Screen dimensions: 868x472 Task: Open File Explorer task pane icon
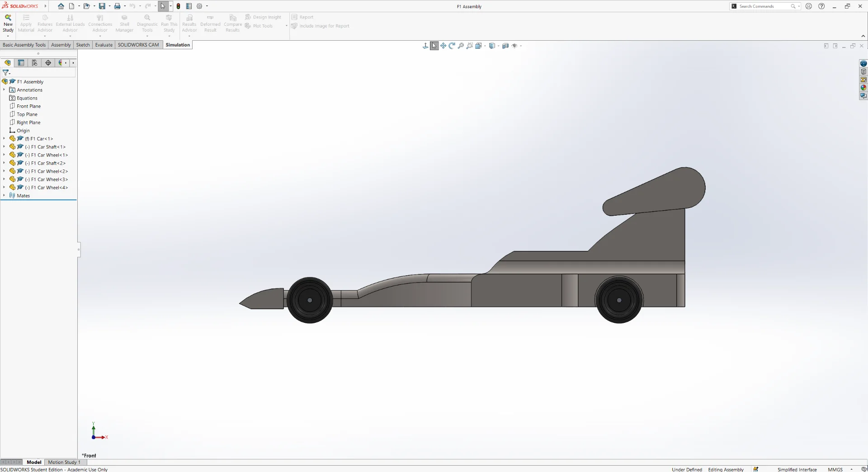tap(863, 80)
